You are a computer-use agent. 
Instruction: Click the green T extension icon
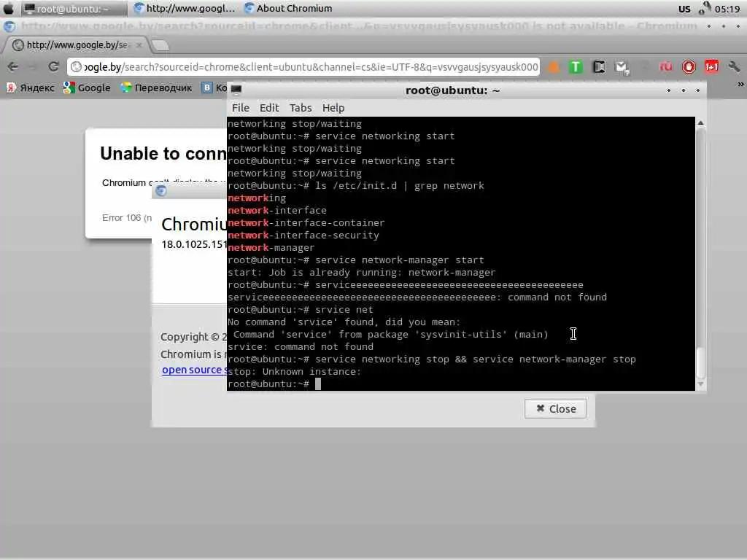coord(576,66)
